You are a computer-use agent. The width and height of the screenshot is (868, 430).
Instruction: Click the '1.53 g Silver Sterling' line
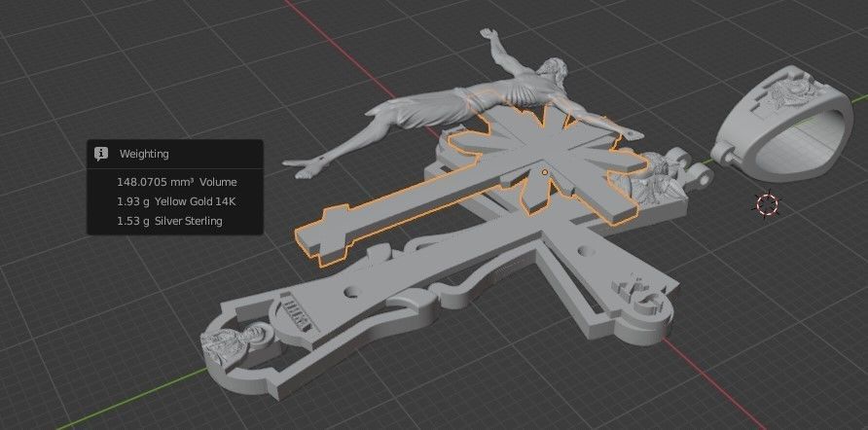point(169,221)
